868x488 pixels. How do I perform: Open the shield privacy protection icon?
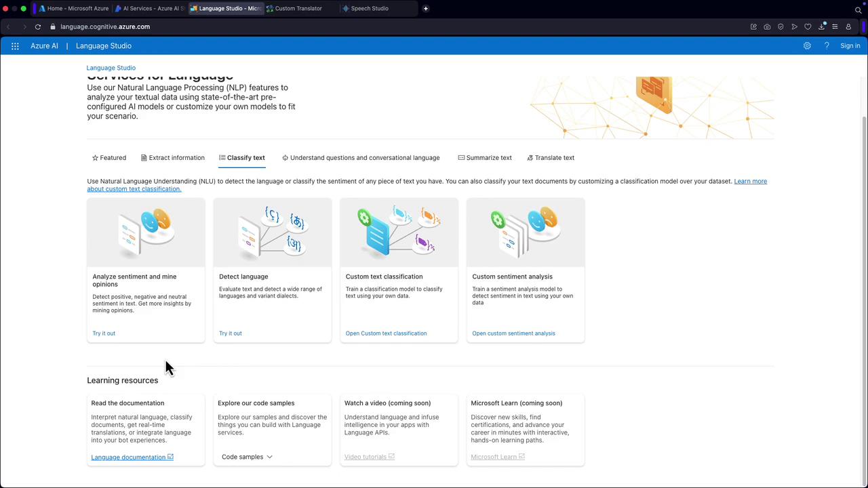[x=781, y=27]
